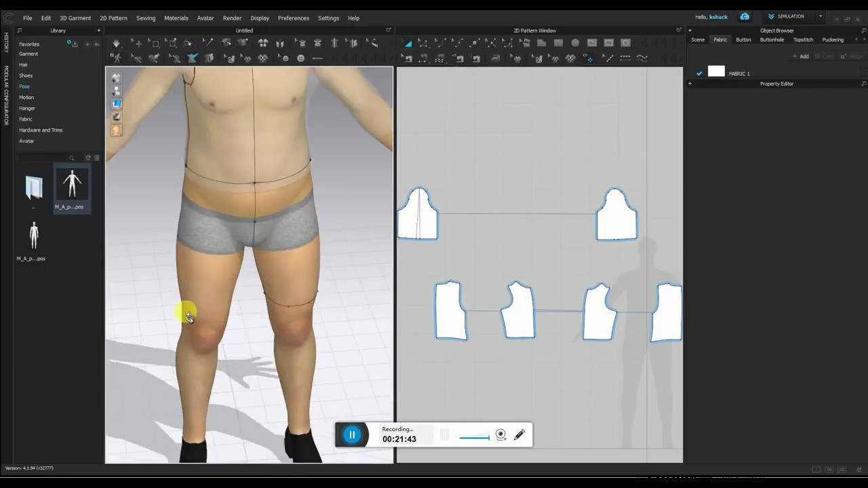Open the Sewing menu

[x=146, y=18]
